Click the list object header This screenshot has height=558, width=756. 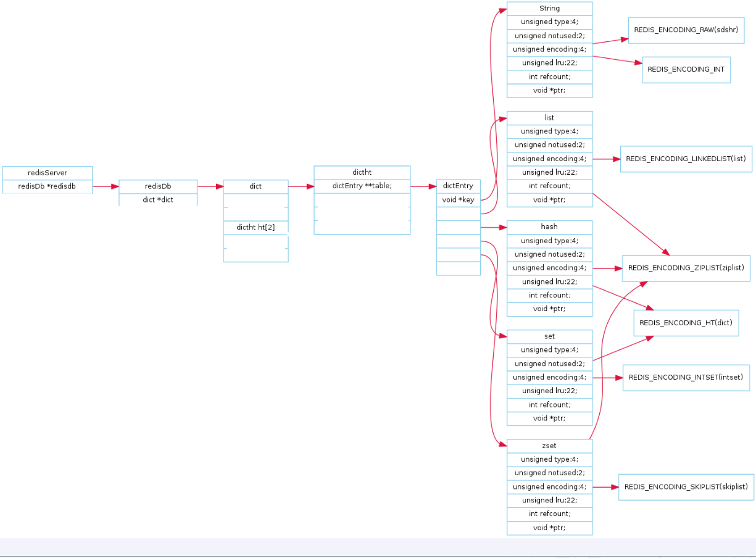549,118
